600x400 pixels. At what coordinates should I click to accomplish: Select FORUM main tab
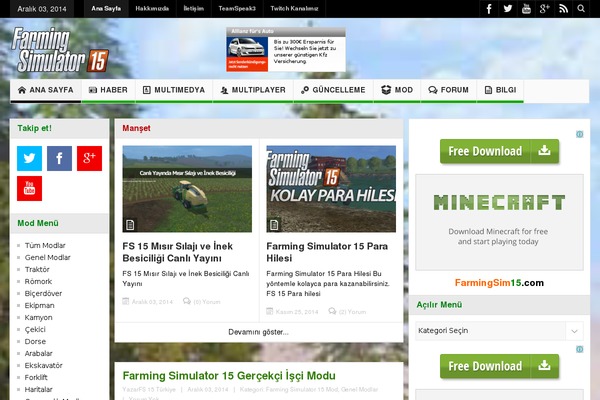448,90
